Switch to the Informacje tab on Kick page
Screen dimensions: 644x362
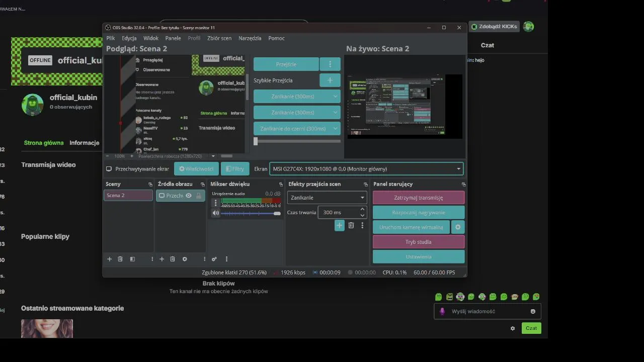click(x=85, y=143)
